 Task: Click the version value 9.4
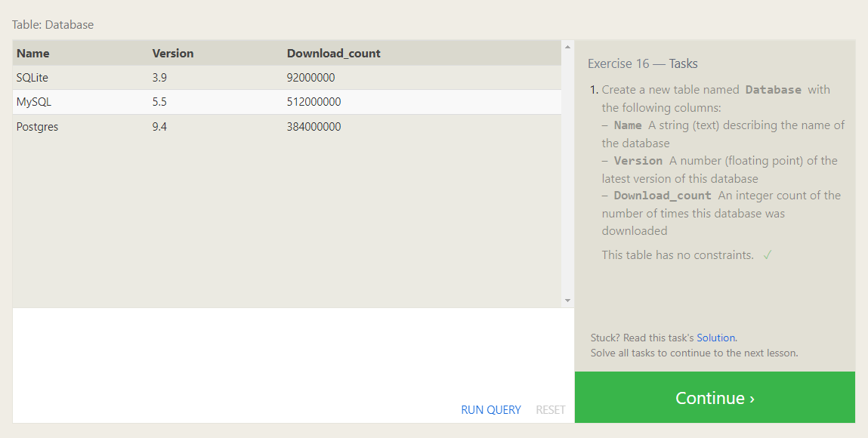pyautogui.click(x=159, y=127)
